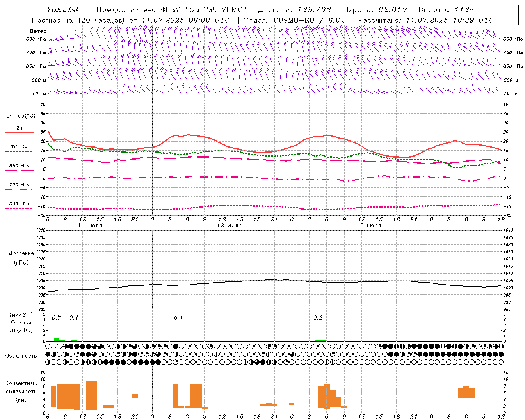Click the "Тем-ра(°C)" temperature label

[19, 116]
